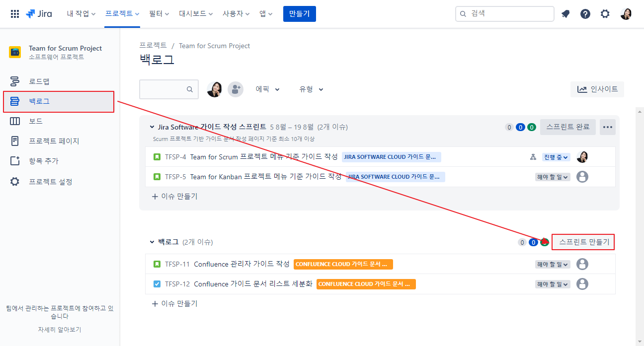Click the help question mark icon
This screenshot has width=644, height=346.
click(x=585, y=14)
